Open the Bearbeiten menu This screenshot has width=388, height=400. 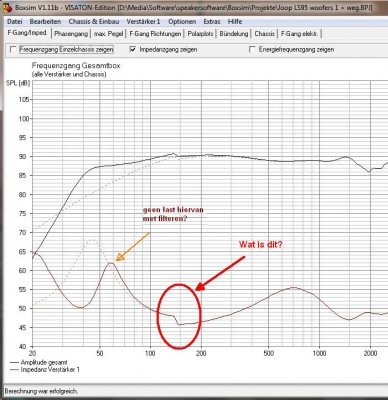click(x=45, y=22)
